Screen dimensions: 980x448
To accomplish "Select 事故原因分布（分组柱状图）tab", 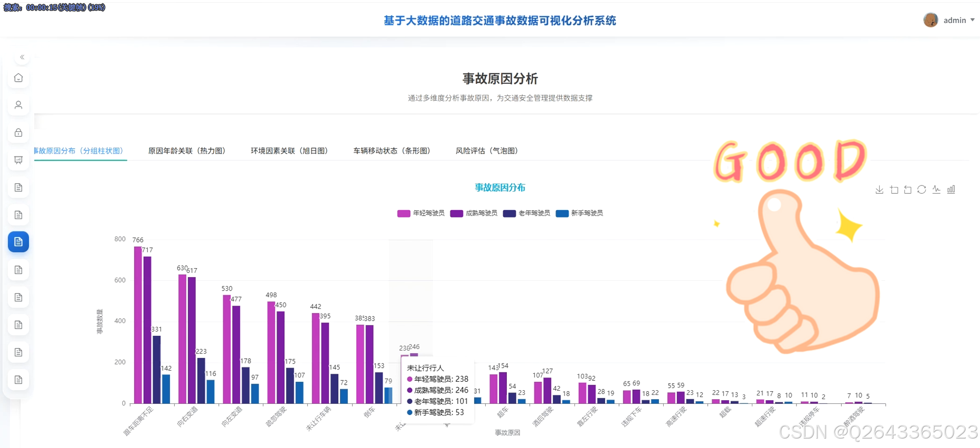I will tap(79, 151).
